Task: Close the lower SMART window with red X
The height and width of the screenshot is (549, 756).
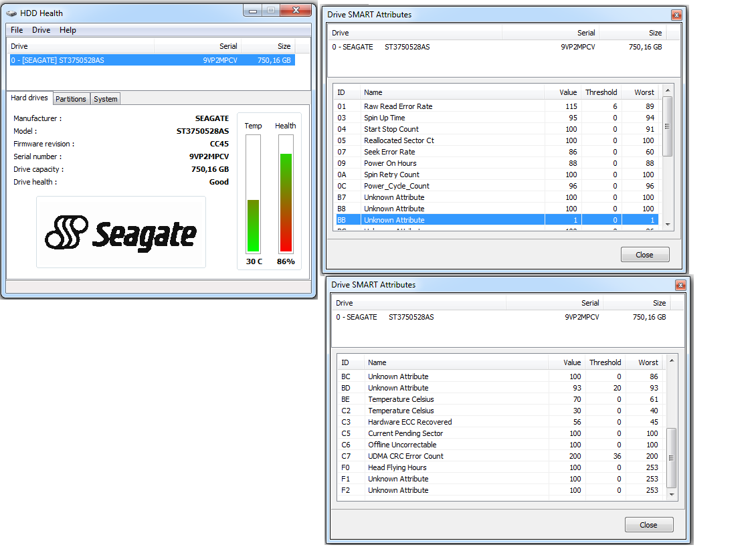Action: 680,286
